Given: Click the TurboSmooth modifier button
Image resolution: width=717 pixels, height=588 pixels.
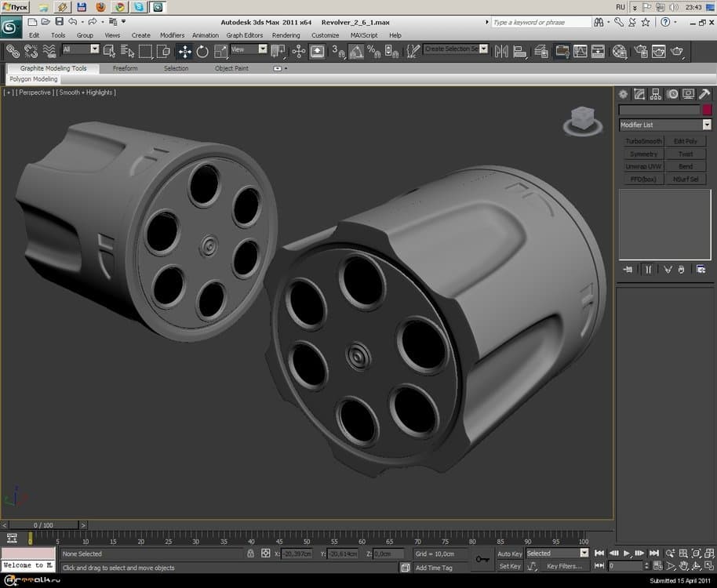Looking at the screenshot, I should tap(643, 141).
